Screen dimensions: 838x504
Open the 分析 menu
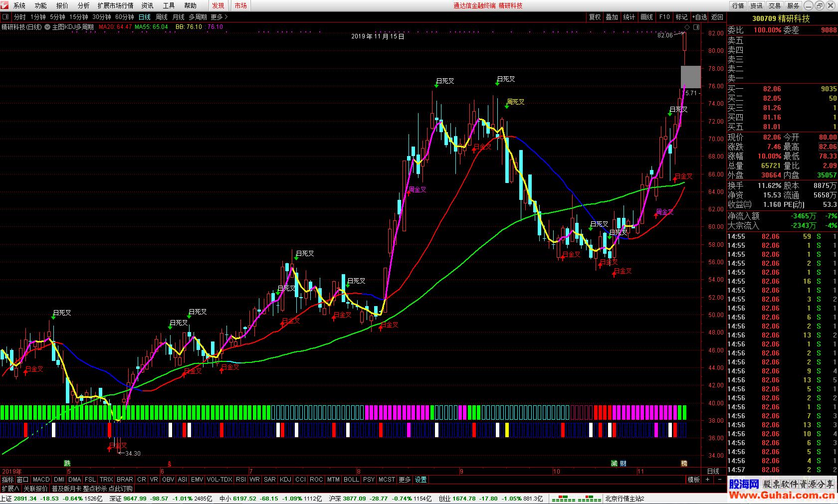tap(84, 5)
